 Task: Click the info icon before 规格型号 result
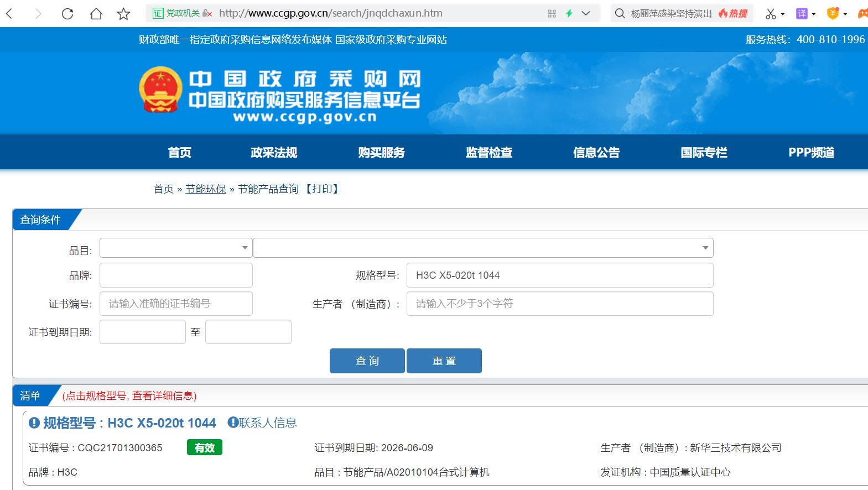[x=34, y=423]
